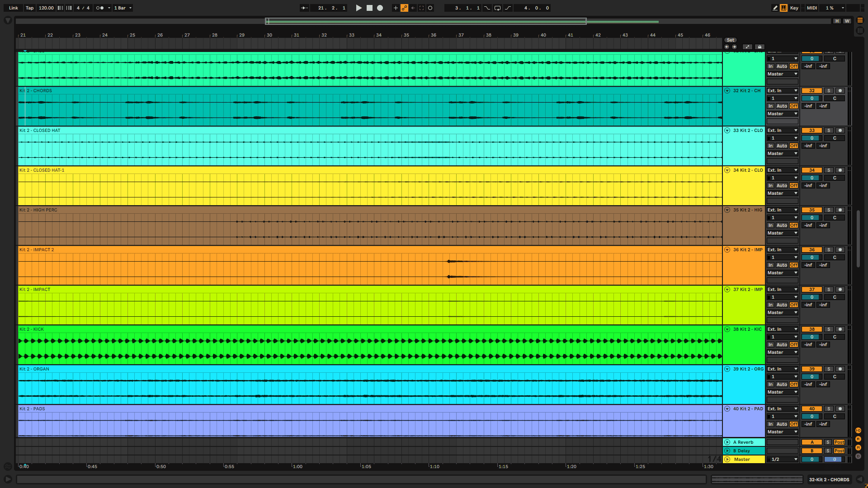Toggle the metronome button
Viewport: 868px width, 488px height.
click(x=100, y=8)
